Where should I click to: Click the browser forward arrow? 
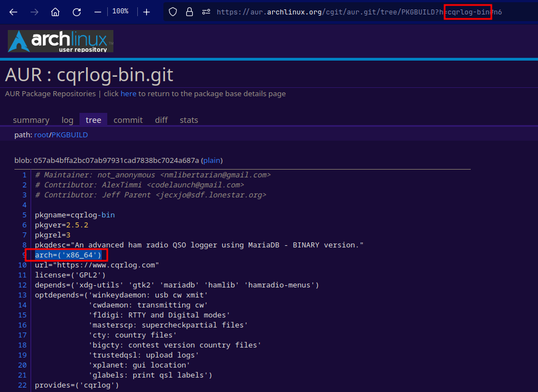pyautogui.click(x=34, y=12)
